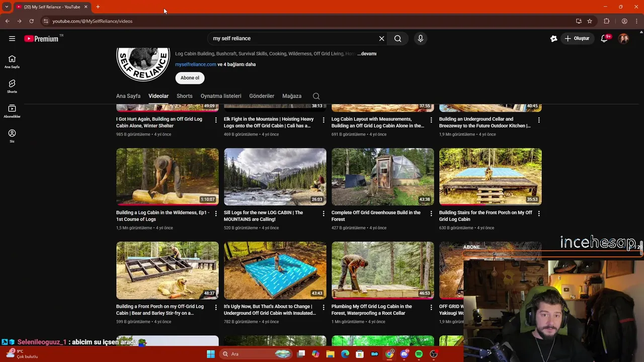The height and width of the screenshot is (362, 644).
Task: Focus the Windows taskbar Ara search box
Action: (257, 354)
